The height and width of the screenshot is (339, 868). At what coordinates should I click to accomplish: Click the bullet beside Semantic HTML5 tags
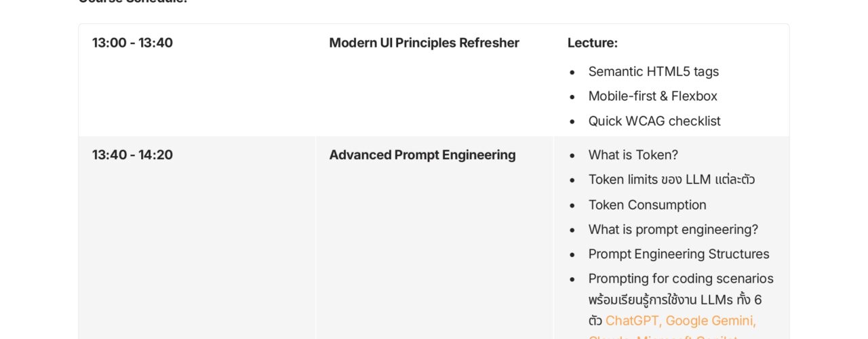coord(572,71)
